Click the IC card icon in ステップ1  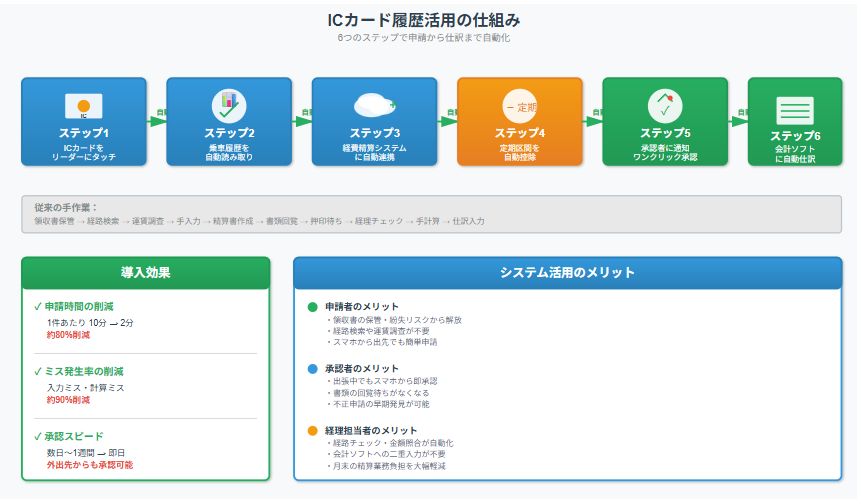point(84,106)
